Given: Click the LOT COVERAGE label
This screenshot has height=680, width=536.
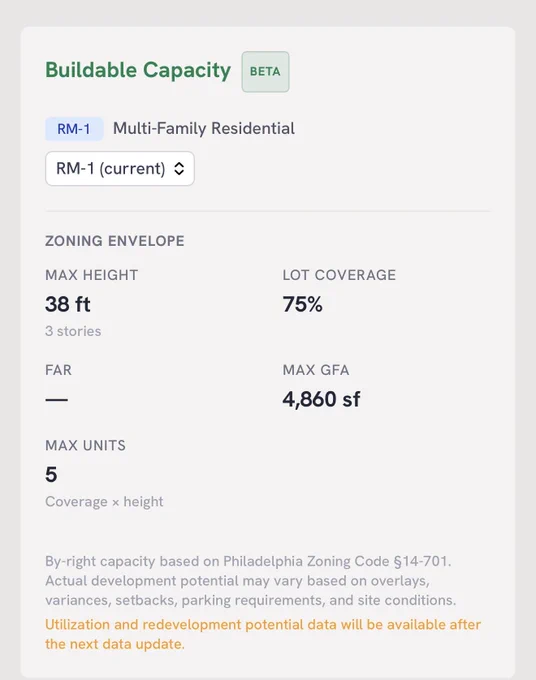Looking at the screenshot, I should click(339, 275).
